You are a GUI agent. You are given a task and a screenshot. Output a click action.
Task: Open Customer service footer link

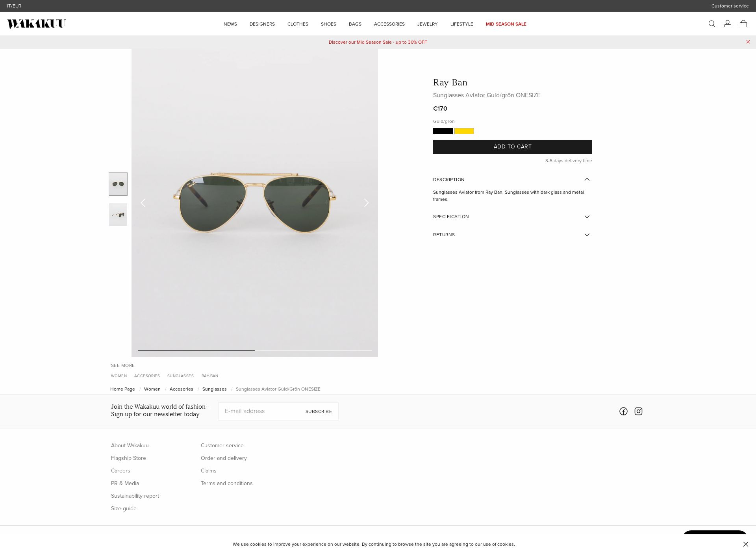222,446
